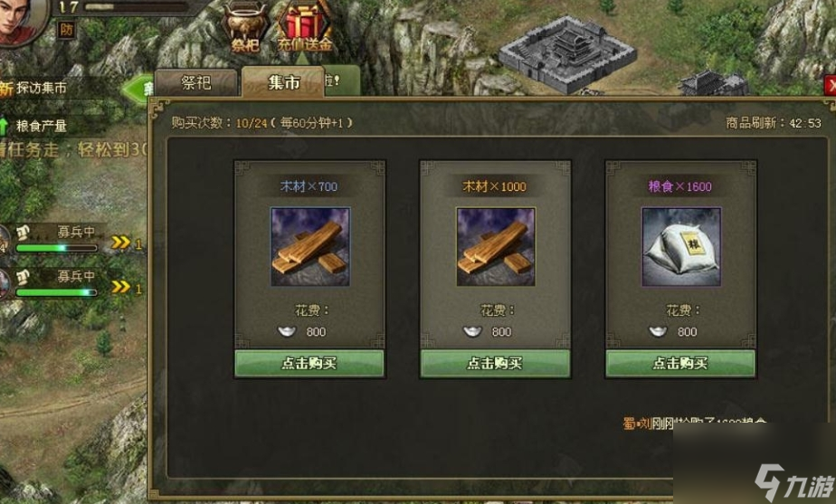
Task: Open the 充值送金 gift box icon
Action: [x=304, y=26]
